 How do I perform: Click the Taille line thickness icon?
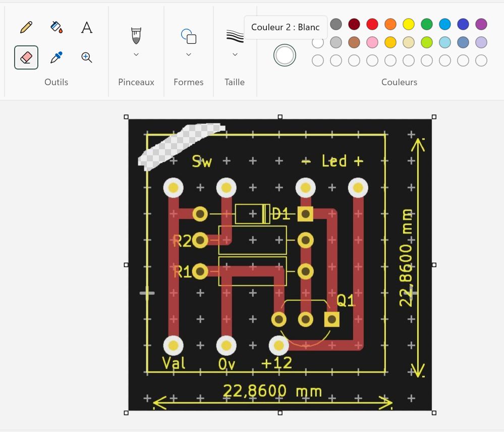tap(235, 36)
